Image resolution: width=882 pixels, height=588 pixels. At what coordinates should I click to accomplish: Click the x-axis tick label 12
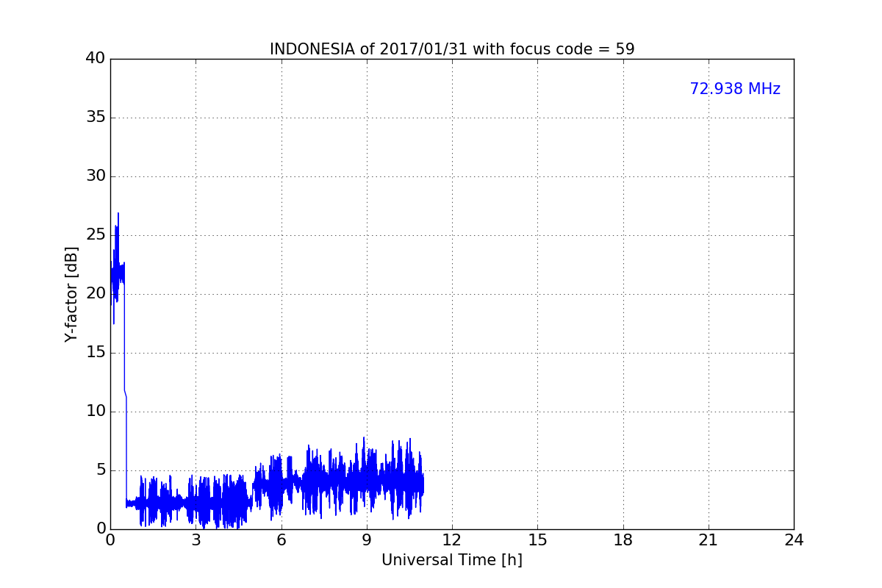click(x=452, y=540)
